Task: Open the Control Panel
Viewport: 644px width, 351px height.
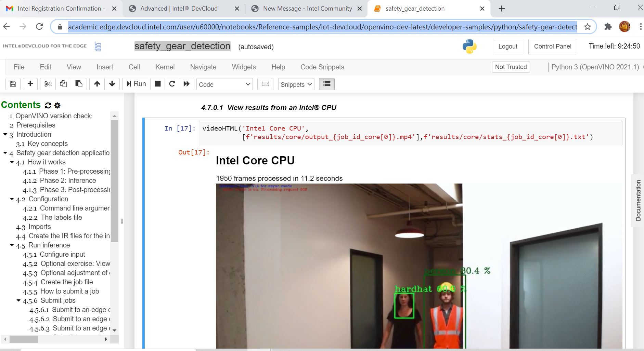Action: tap(552, 46)
